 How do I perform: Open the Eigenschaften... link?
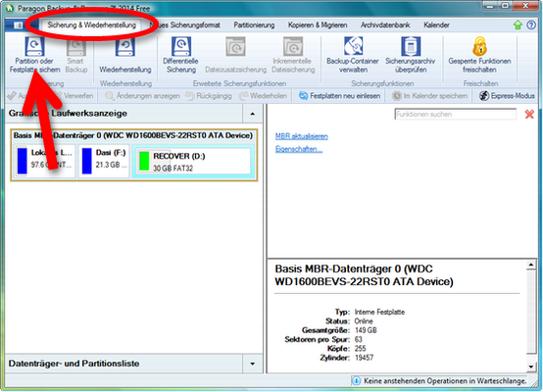pos(299,149)
